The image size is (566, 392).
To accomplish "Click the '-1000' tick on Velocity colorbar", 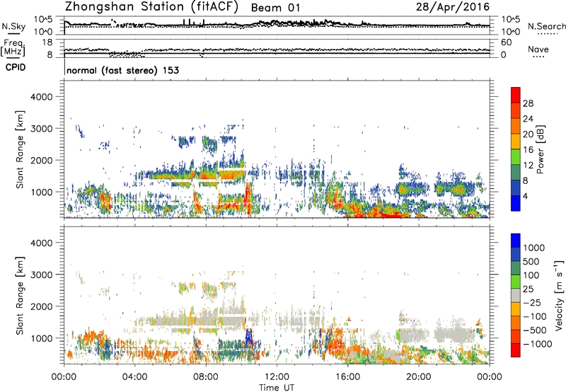I will (538, 344).
